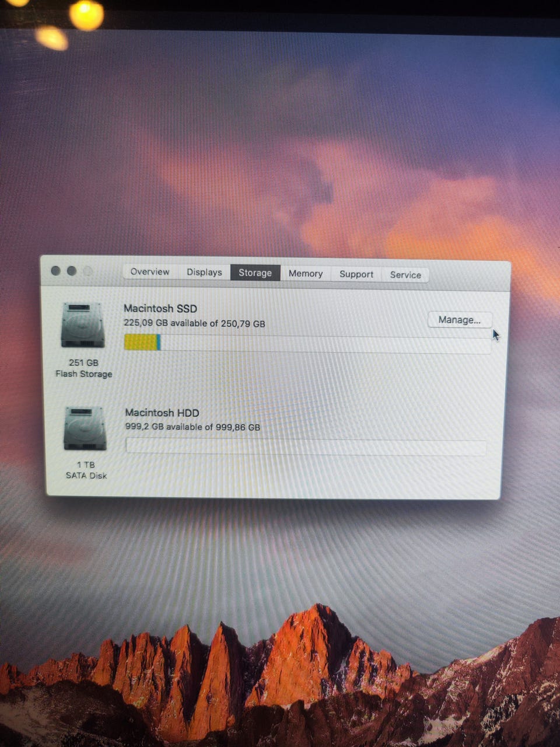Go to the Support tab

[356, 274]
